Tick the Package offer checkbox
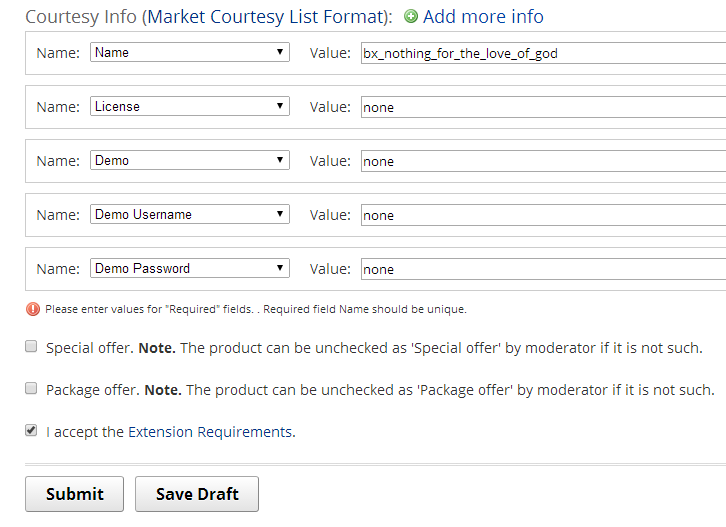 click(x=32, y=389)
